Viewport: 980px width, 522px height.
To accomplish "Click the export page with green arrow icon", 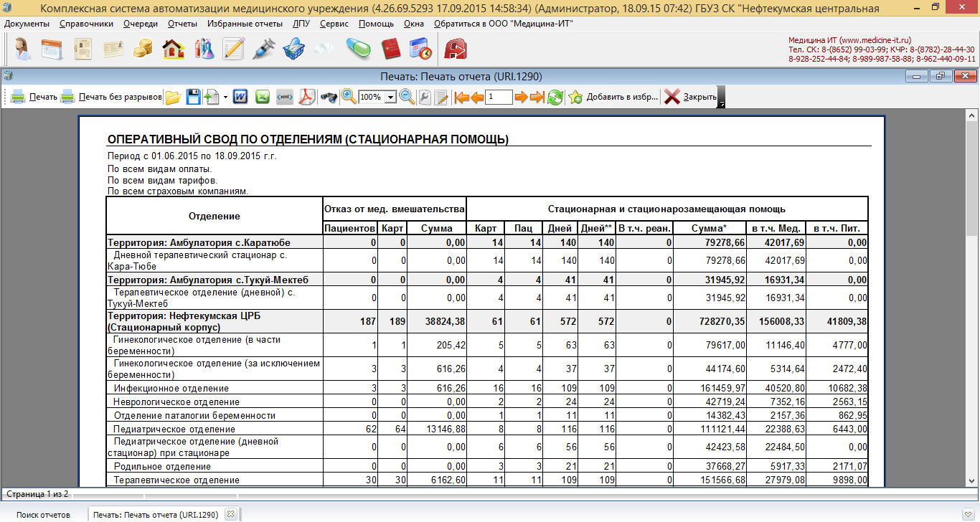I will [x=212, y=97].
